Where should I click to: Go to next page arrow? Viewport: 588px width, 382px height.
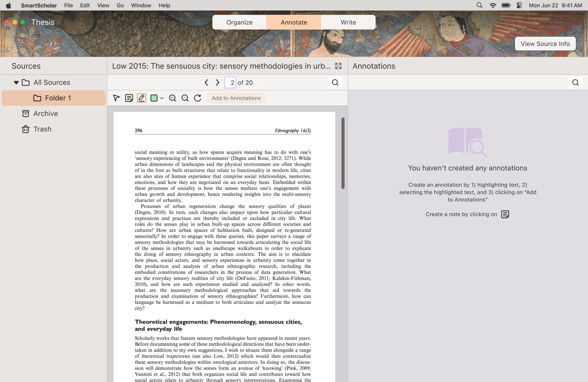[217, 82]
